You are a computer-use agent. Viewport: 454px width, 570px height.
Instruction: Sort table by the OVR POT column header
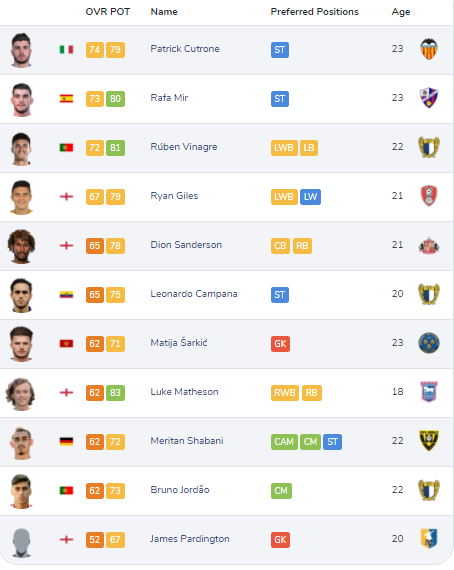[108, 12]
